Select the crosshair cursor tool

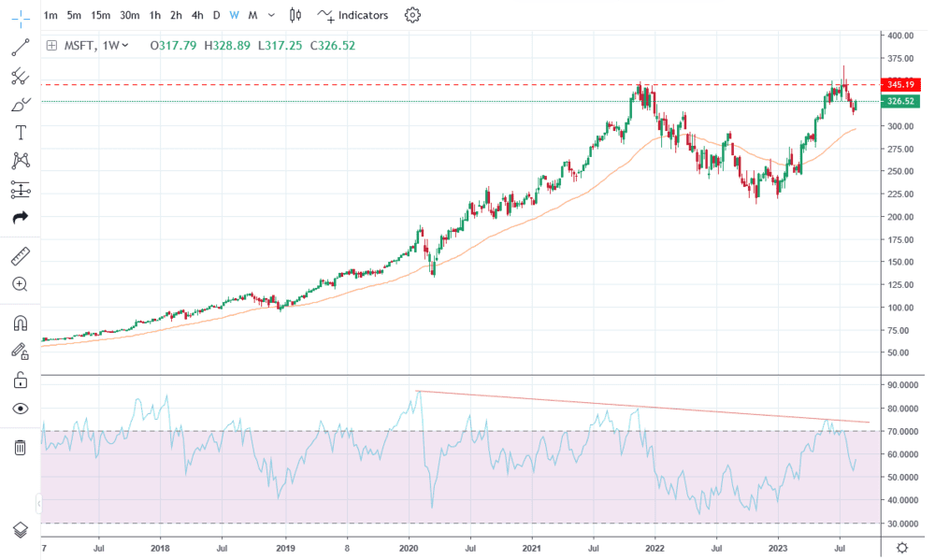[x=20, y=16]
